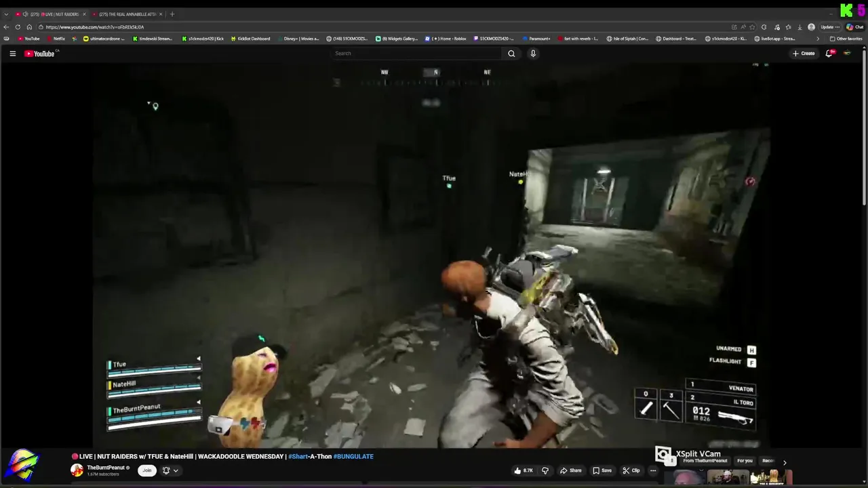Click the YouTube search magnifier button
Screen dimensions: 868x488
pos(511,54)
